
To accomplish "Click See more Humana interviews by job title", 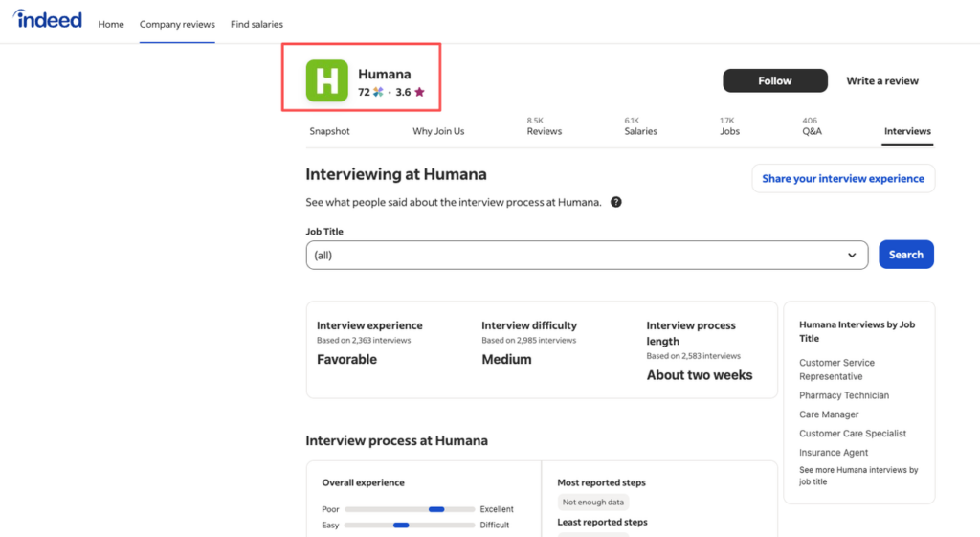I will pyautogui.click(x=858, y=476).
